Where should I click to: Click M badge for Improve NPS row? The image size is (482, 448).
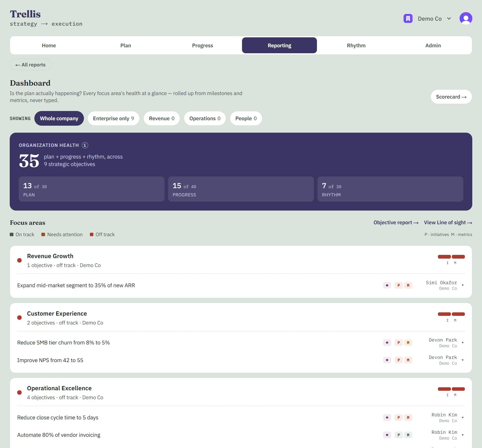tap(408, 360)
